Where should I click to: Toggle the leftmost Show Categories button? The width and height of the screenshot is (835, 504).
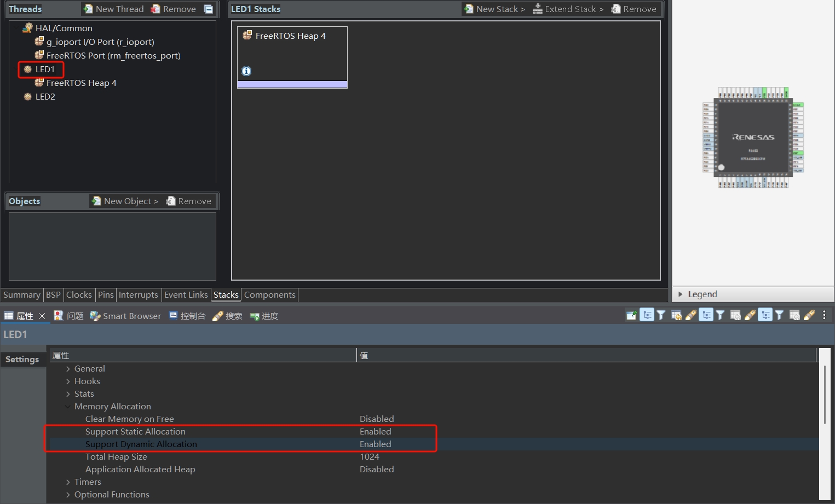click(x=647, y=315)
